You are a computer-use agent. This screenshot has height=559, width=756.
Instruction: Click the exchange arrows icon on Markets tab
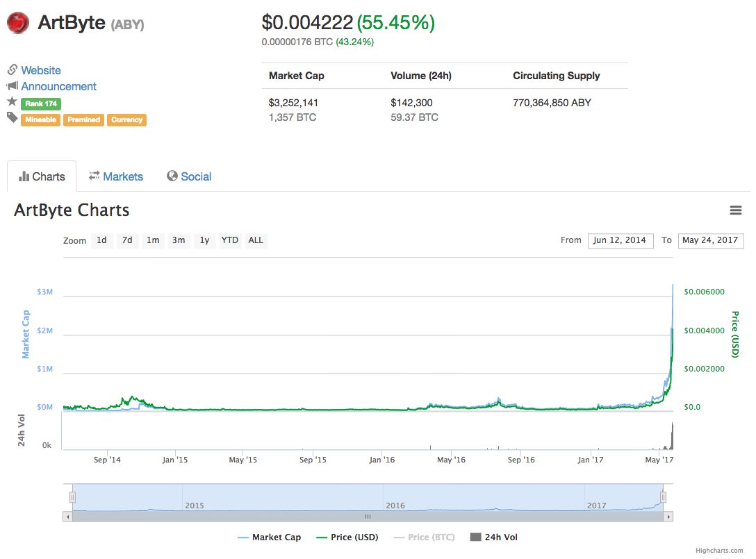(x=94, y=176)
